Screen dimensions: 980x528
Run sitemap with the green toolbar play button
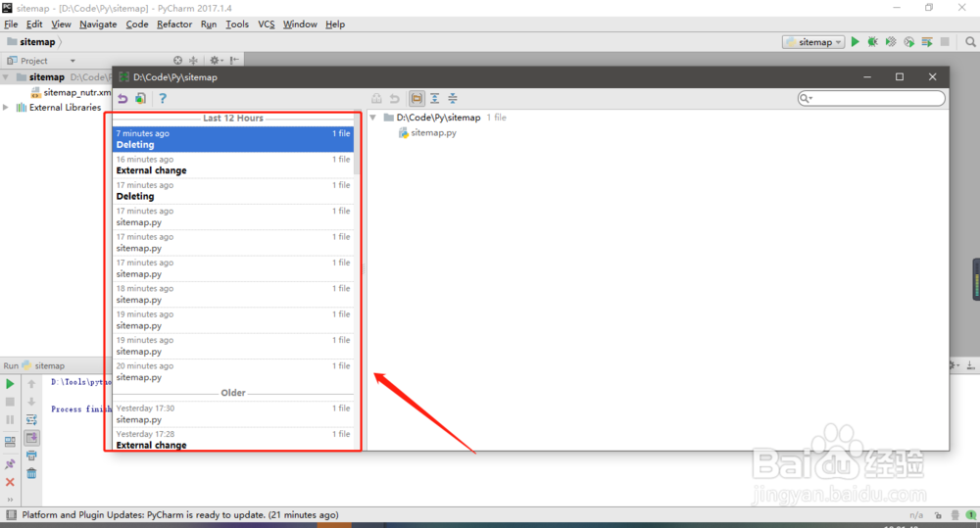click(855, 42)
